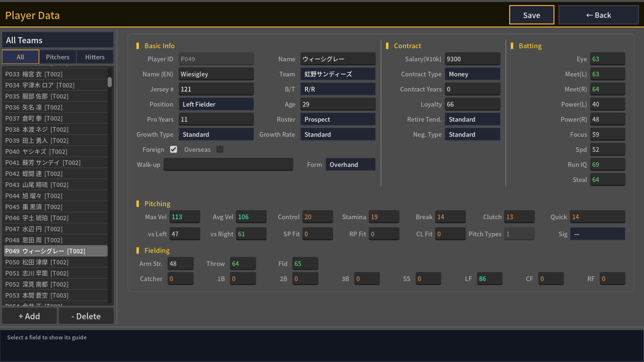
Task: Open Contract Type dropdown showing Money
Action: click(x=472, y=74)
